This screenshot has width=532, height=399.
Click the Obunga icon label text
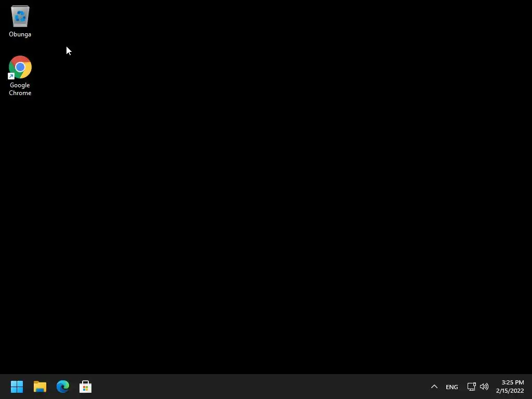coord(20,34)
